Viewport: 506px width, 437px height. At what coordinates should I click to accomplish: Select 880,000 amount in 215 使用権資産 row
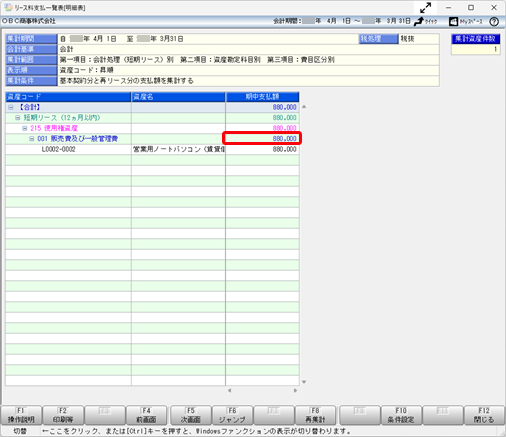pyautogui.click(x=262, y=128)
